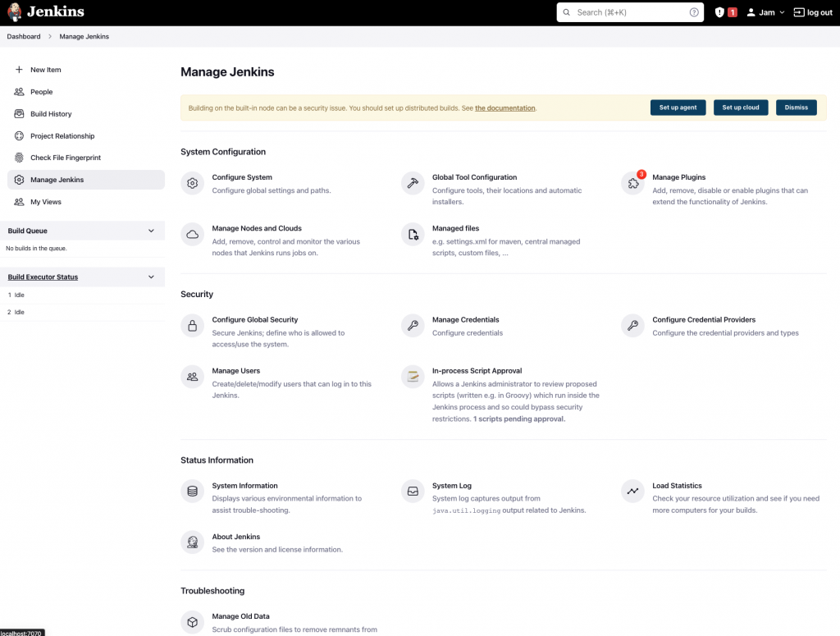Click the red alert count badge
This screenshot has height=636, width=840.
tap(733, 12)
